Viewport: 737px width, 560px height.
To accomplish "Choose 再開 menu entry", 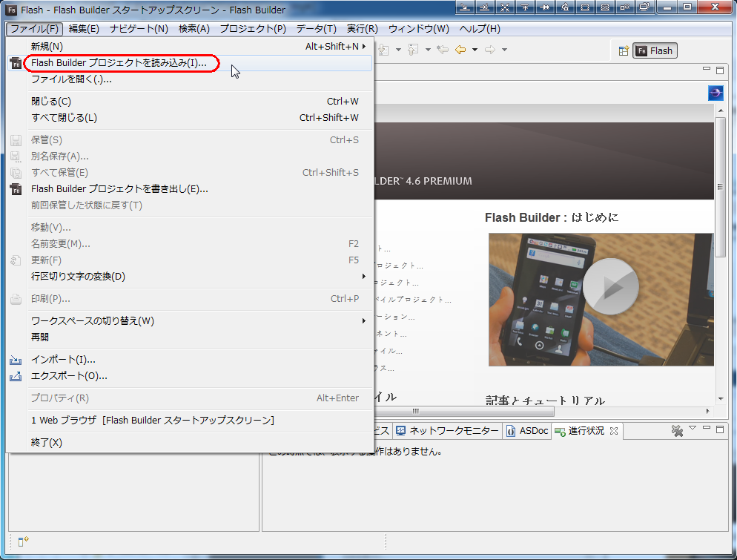I will pos(191,337).
